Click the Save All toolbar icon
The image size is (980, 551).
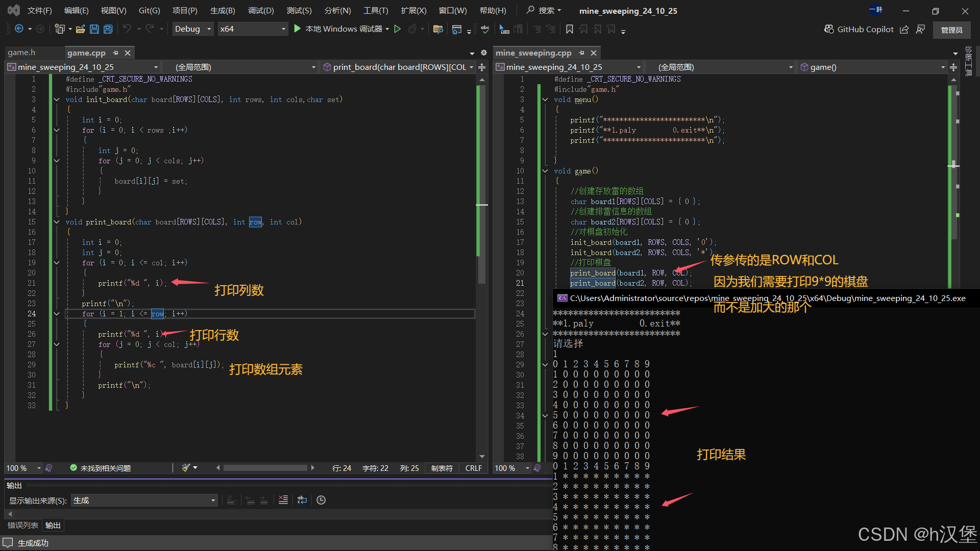(x=108, y=29)
